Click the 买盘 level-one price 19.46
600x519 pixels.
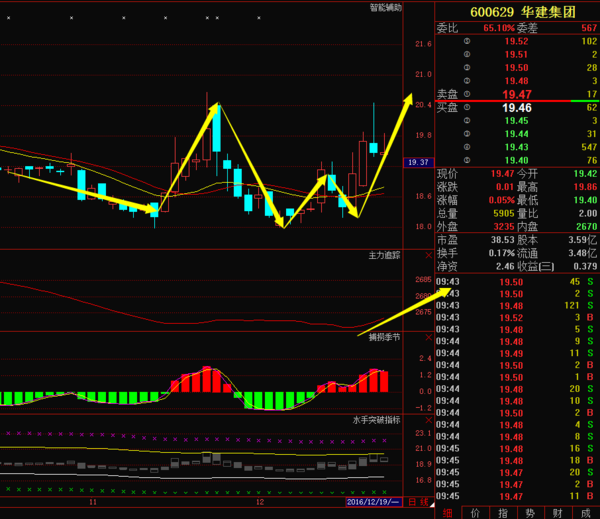[517, 108]
